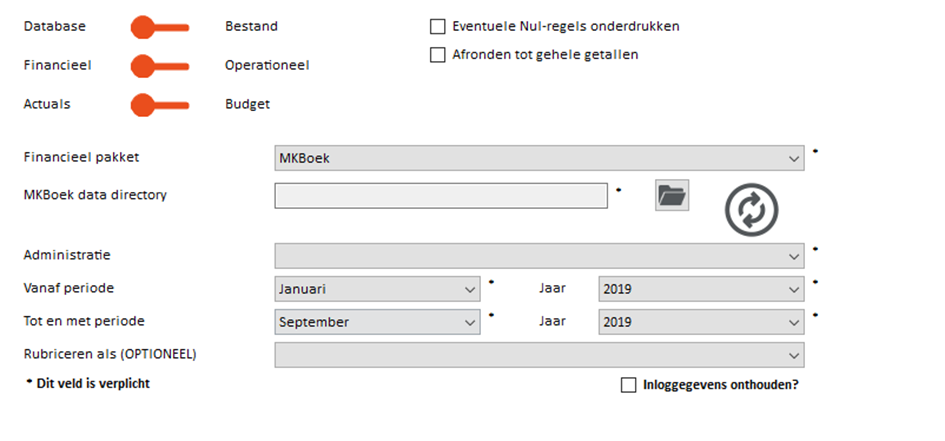
Task: Toggle the Database / Bestand switch
Action: point(160,27)
